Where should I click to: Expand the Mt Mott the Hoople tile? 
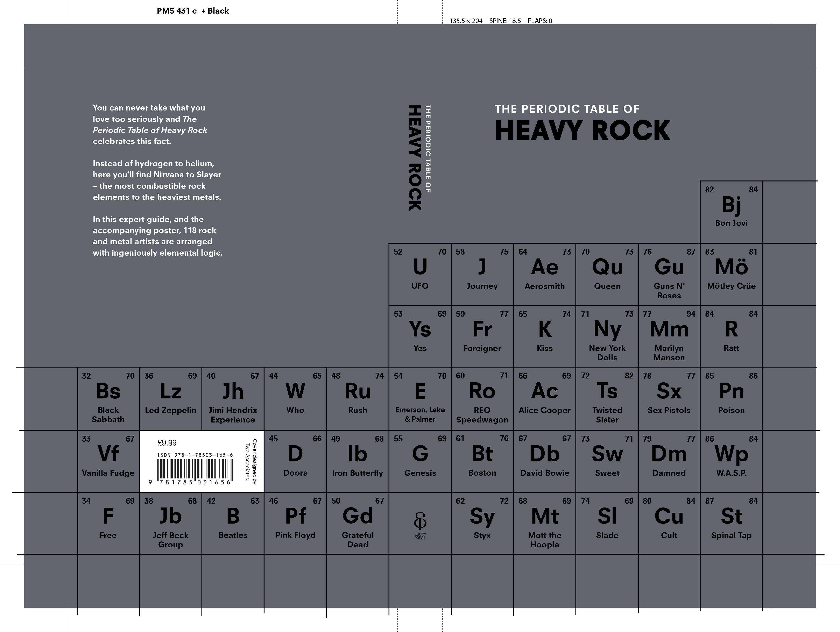coord(545,524)
